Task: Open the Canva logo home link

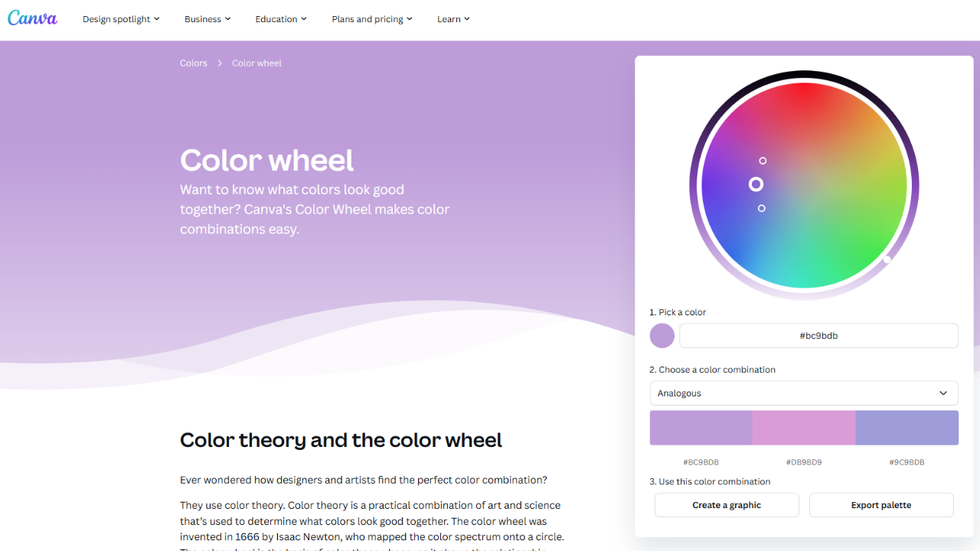Action: click(32, 18)
